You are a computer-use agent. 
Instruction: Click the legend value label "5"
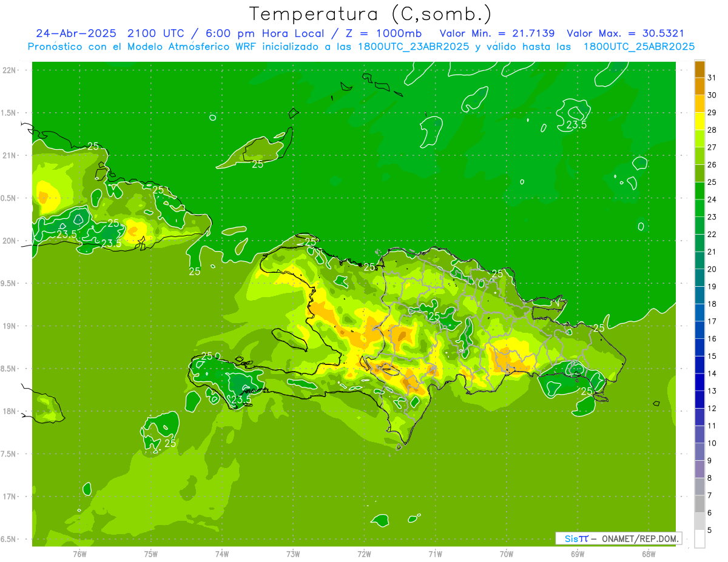click(x=710, y=530)
